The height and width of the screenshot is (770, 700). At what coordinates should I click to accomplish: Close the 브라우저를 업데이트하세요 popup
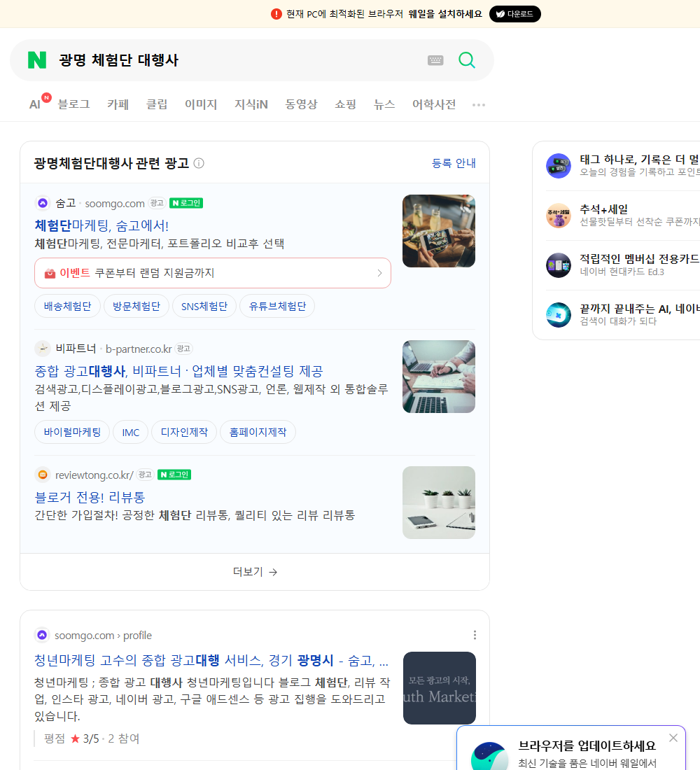pyautogui.click(x=673, y=738)
